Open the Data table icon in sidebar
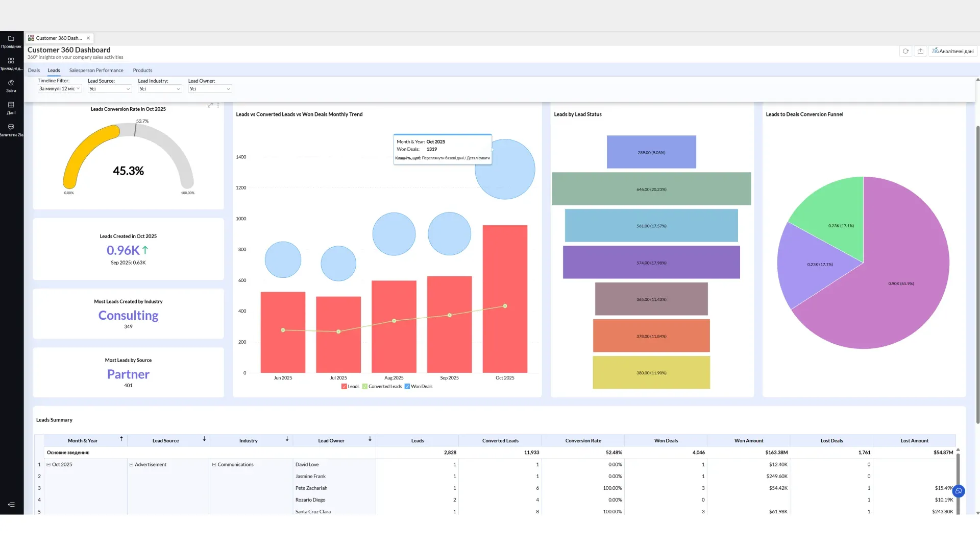This screenshot has width=980, height=545. click(11, 105)
